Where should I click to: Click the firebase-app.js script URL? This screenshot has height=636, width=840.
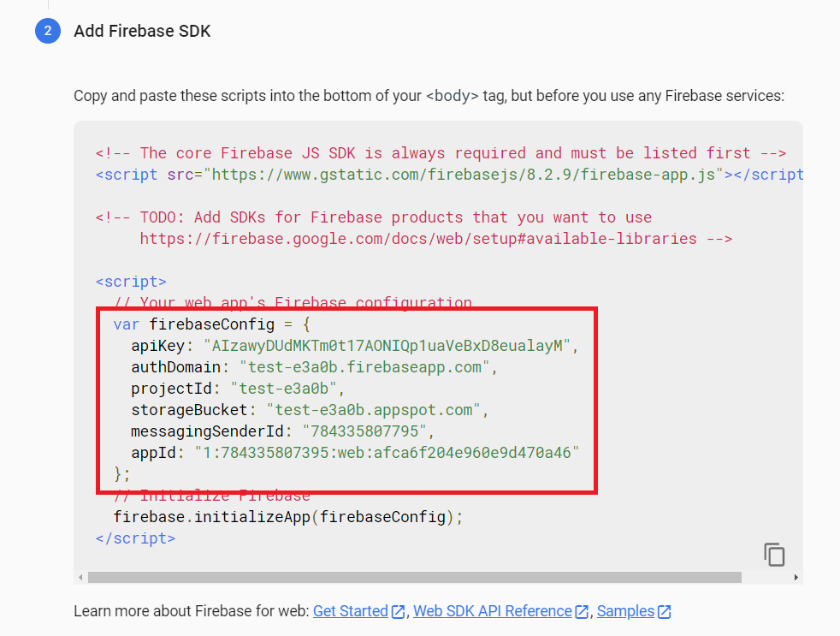[464, 175]
